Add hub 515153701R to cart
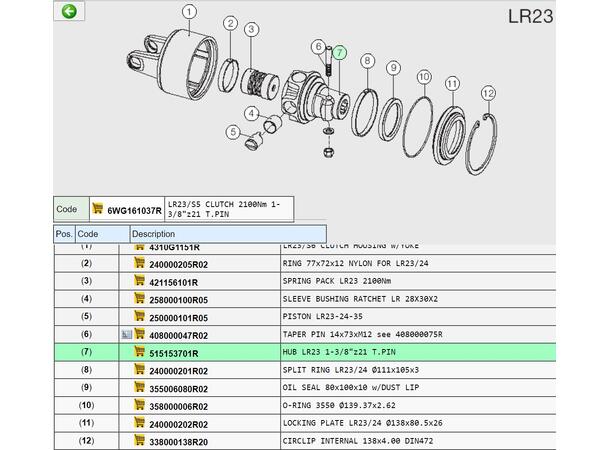Screen dimensions: 610x450 (139, 353)
